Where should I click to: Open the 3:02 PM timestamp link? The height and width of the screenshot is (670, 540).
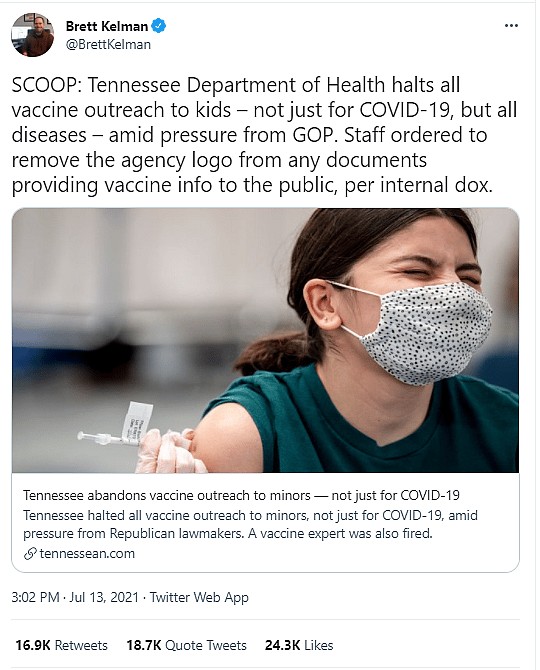35,597
